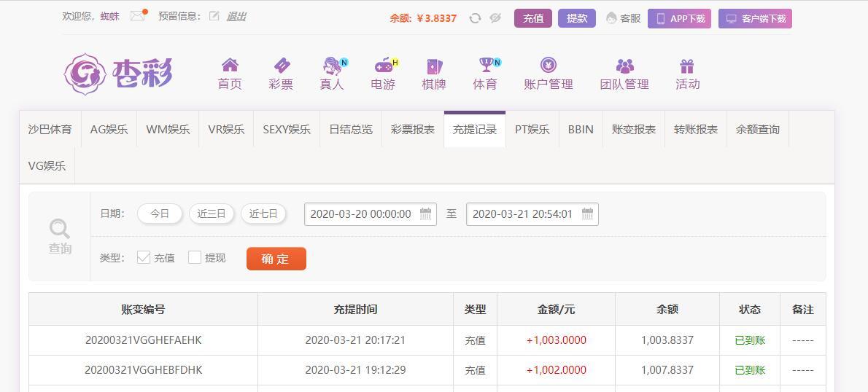Click time cell 2020-03-21 19:12:29
The image size is (868, 392).
(x=355, y=370)
